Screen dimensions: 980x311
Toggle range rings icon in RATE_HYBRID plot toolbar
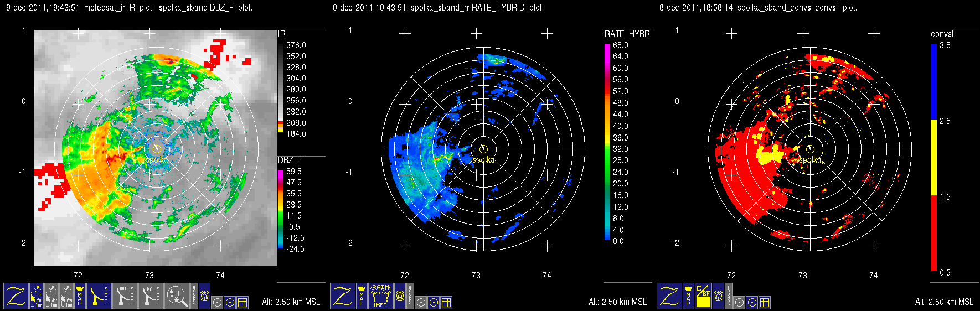[x=400, y=296]
